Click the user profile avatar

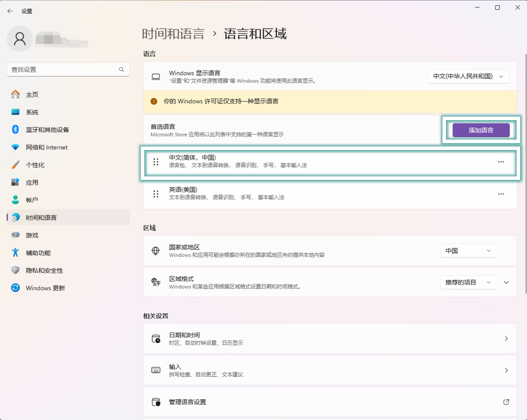(x=20, y=38)
